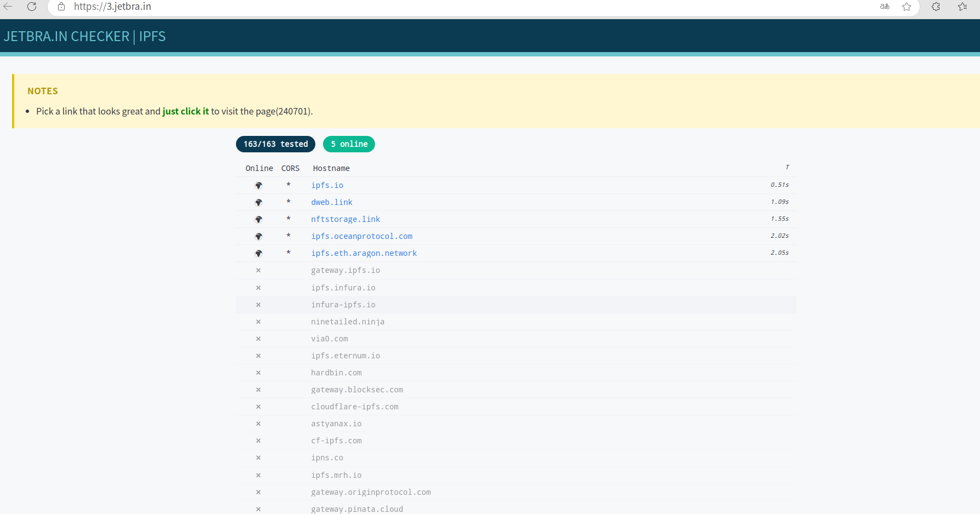The image size is (980, 514).
Task: Click the offline X for cf-ipfs.com
Action: pos(258,441)
